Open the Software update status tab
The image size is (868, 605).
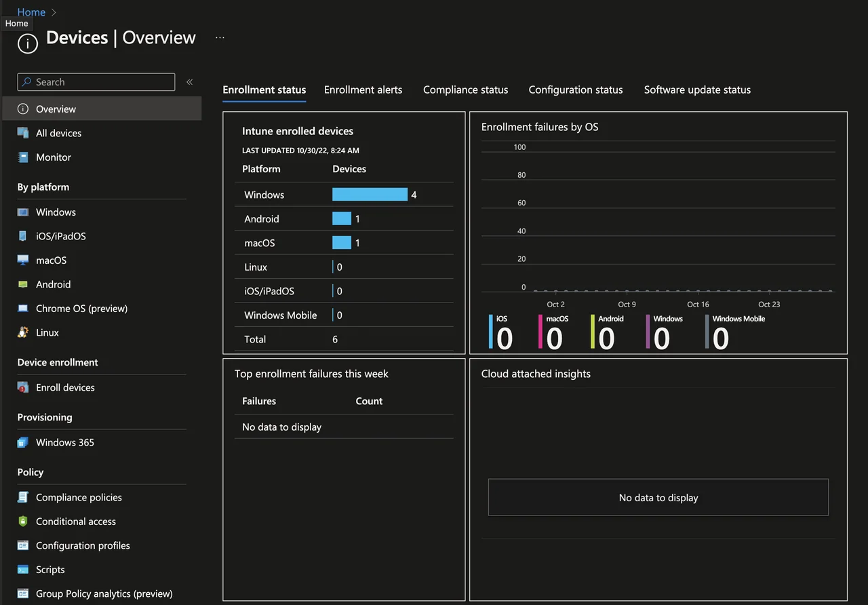tap(697, 90)
